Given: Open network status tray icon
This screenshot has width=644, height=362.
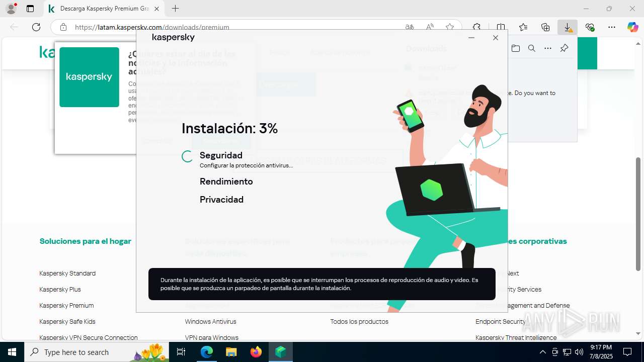Looking at the screenshot, I should 567,352.
